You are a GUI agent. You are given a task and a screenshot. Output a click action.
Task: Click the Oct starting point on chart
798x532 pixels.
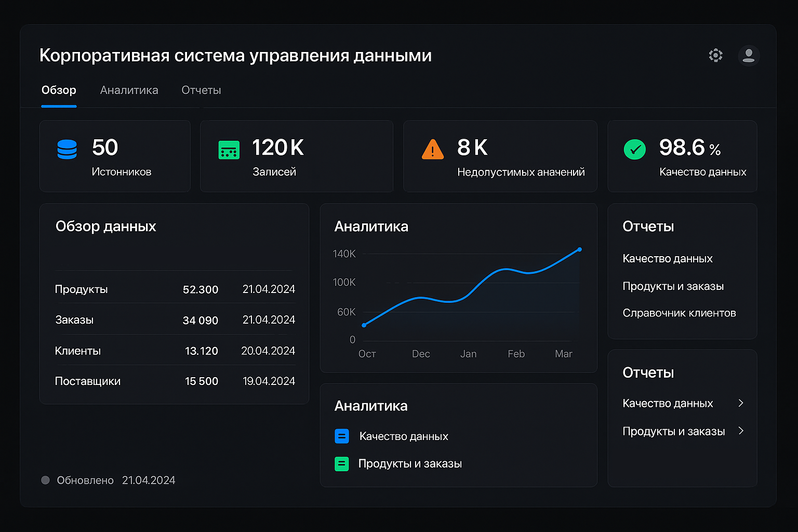[364, 325]
